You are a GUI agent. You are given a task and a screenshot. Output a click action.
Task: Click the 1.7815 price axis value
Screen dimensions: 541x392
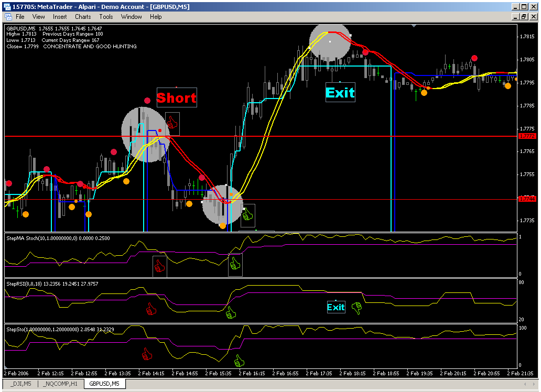coord(527,37)
